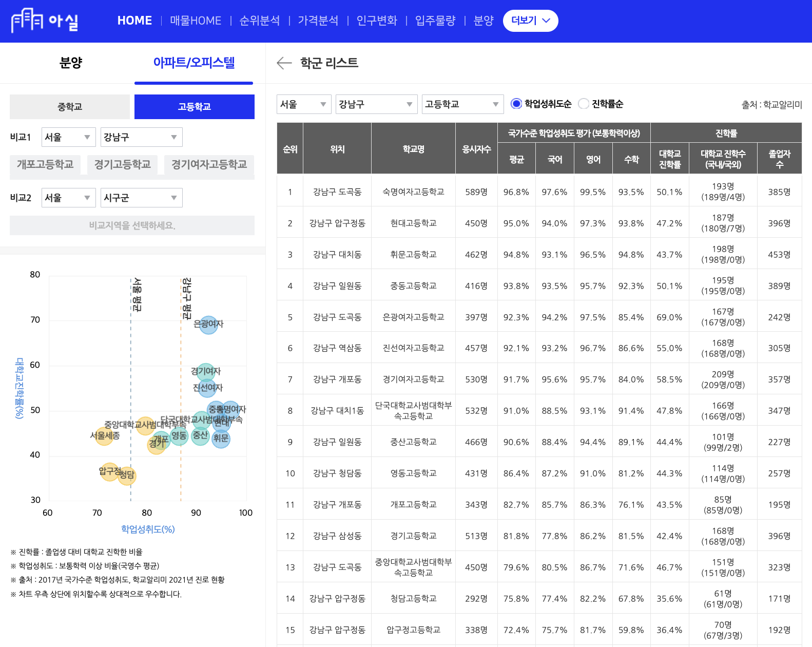The width and height of the screenshot is (812, 647).
Task: Click 단국대학교사범대학부속고등학교 in the table
Action: pos(413,411)
